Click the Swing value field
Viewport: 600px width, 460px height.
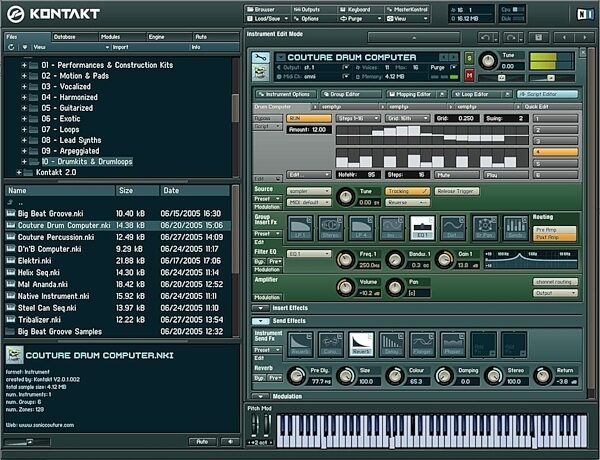pyautogui.click(x=506, y=118)
